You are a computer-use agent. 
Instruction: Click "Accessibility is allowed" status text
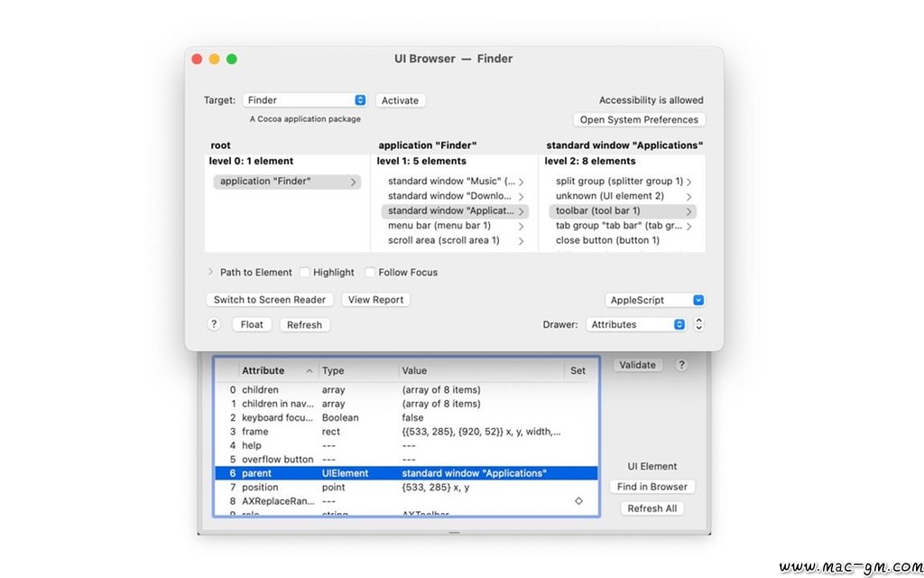click(x=651, y=100)
